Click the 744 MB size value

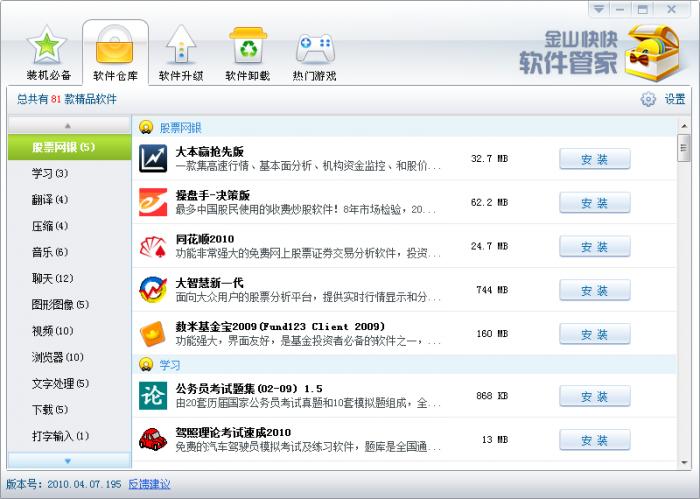click(x=492, y=290)
